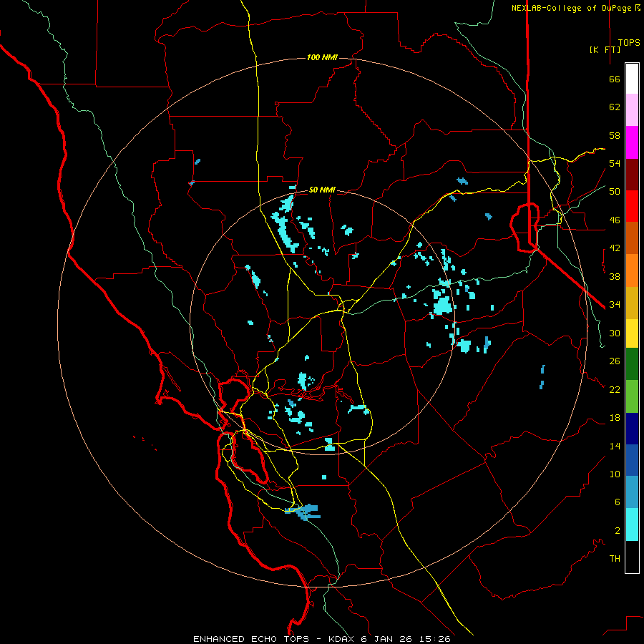Click the TH legend label
The image size is (644, 644).
pos(615,559)
